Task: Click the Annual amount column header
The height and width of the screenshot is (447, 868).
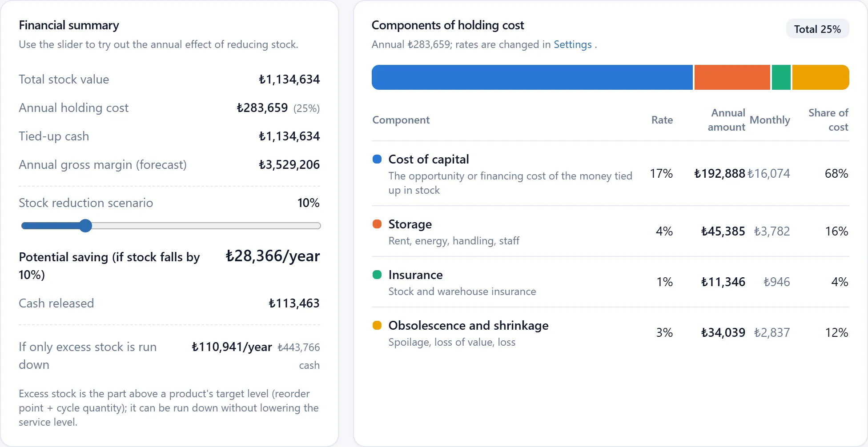Action: click(x=727, y=120)
